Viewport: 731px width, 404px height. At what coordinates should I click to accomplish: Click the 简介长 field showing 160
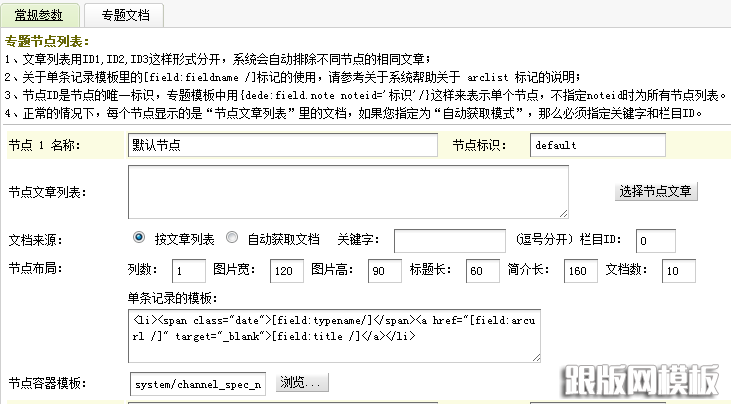pyautogui.click(x=580, y=271)
